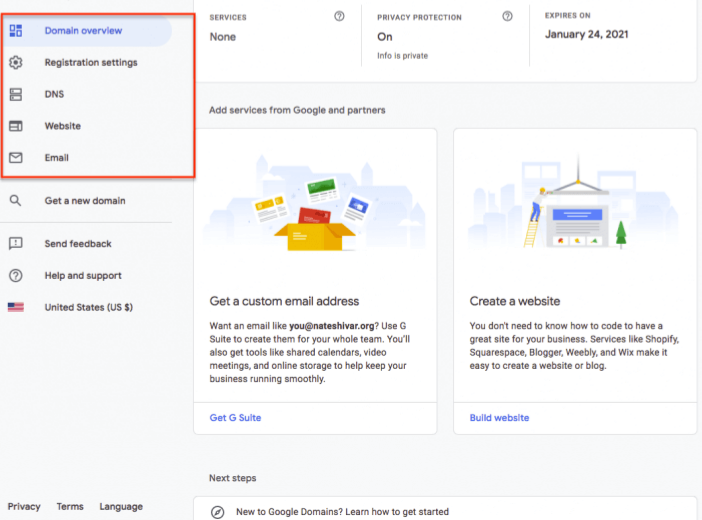Screen dimensions: 702x520
Task: Click the Get G Suite link
Action: click(235, 417)
